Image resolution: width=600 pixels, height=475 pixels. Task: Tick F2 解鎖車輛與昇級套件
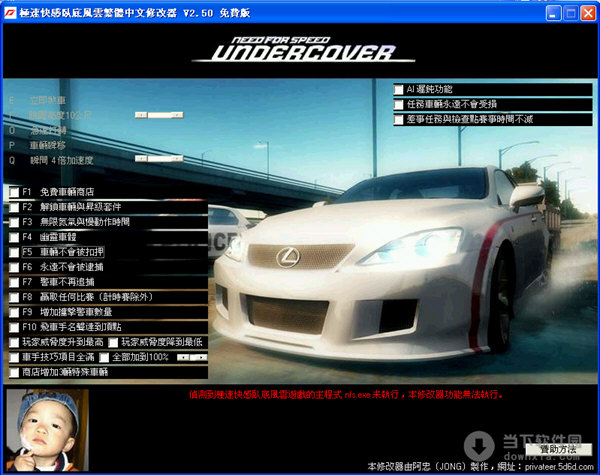pyautogui.click(x=14, y=207)
